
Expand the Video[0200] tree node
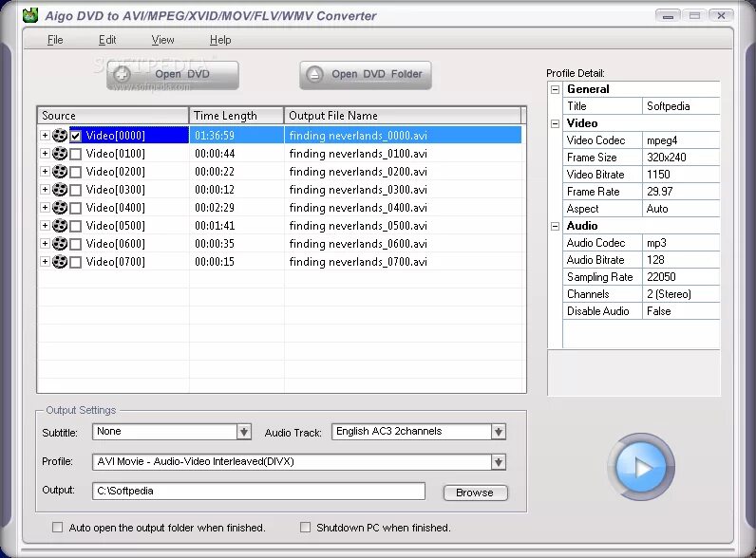coord(45,171)
